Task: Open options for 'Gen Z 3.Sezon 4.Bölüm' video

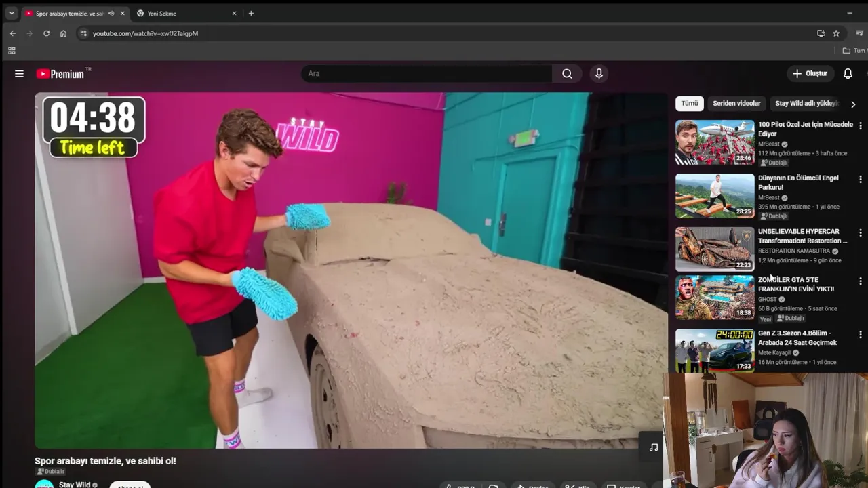Action: pyautogui.click(x=861, y=335)
